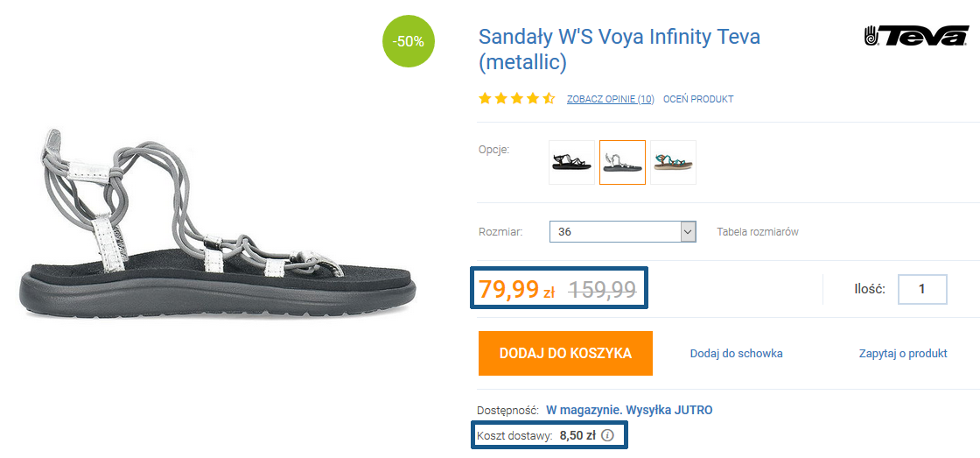980x458 pixels.
Task: Choose the turquoise and brown sandal option
Action: 673,162
